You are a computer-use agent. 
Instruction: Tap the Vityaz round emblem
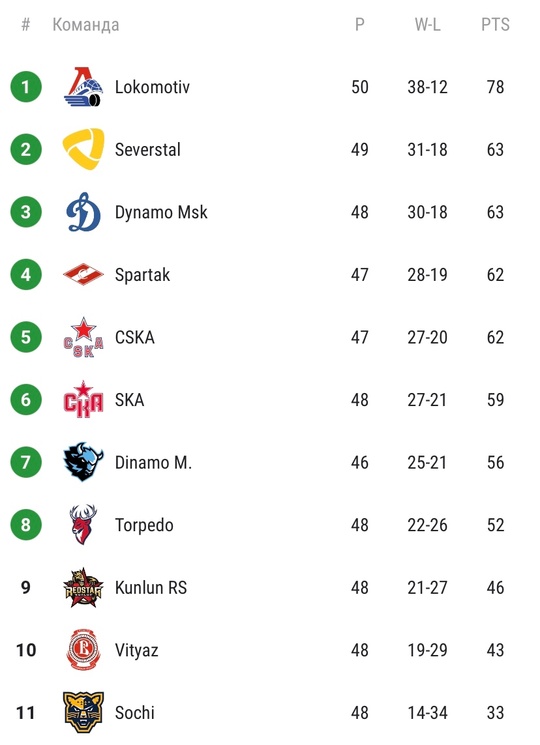83,650
